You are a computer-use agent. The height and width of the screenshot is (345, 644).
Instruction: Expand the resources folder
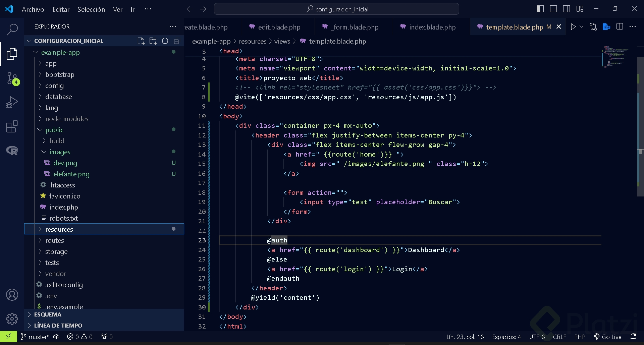[59, 229]
